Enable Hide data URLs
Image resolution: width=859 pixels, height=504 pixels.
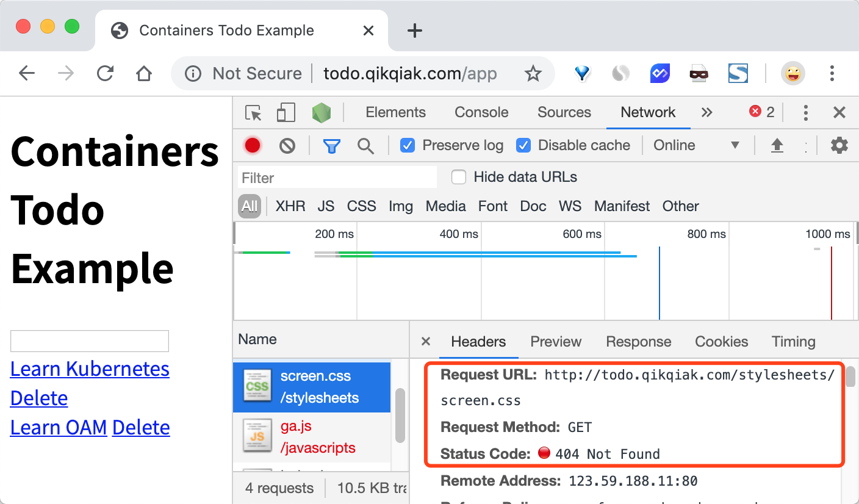coord(459,178)
